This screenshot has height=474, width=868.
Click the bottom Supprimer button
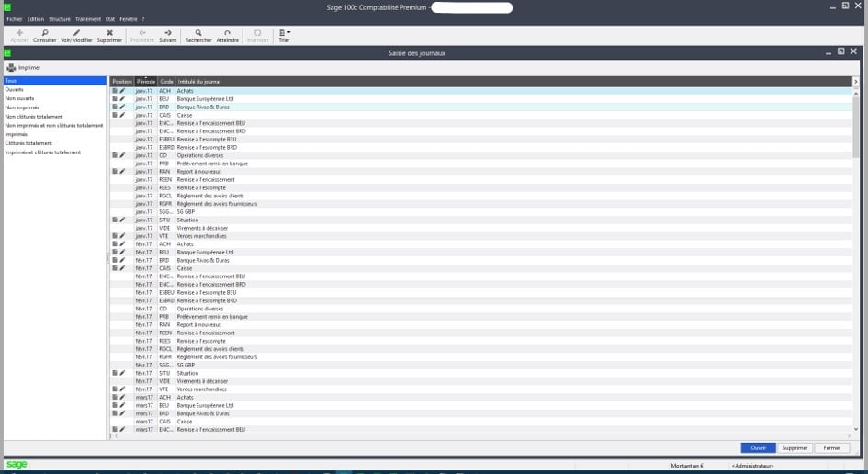795,448
